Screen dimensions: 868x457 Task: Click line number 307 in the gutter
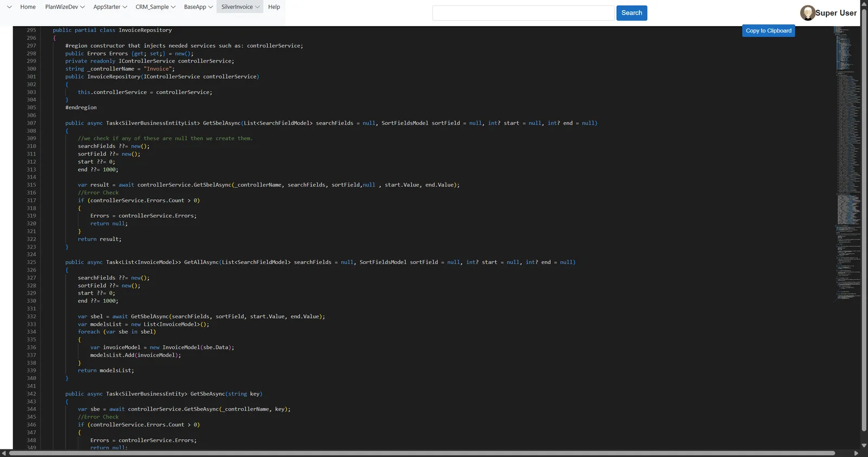(31, 123)
